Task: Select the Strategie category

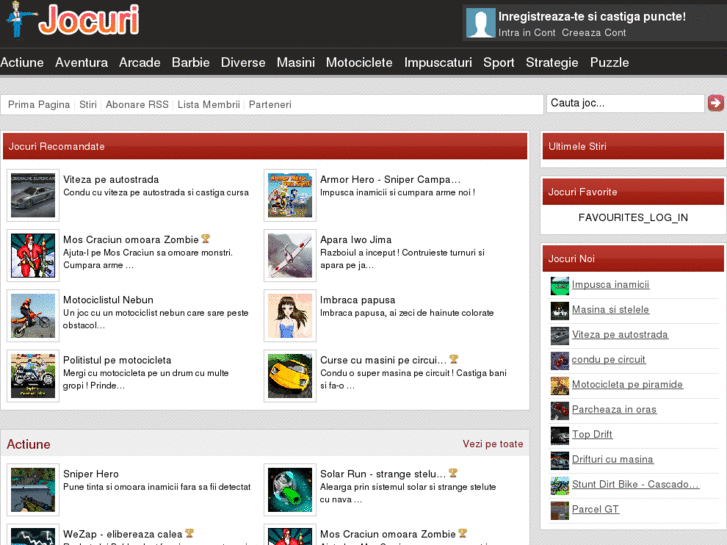Action: (552, 62)
